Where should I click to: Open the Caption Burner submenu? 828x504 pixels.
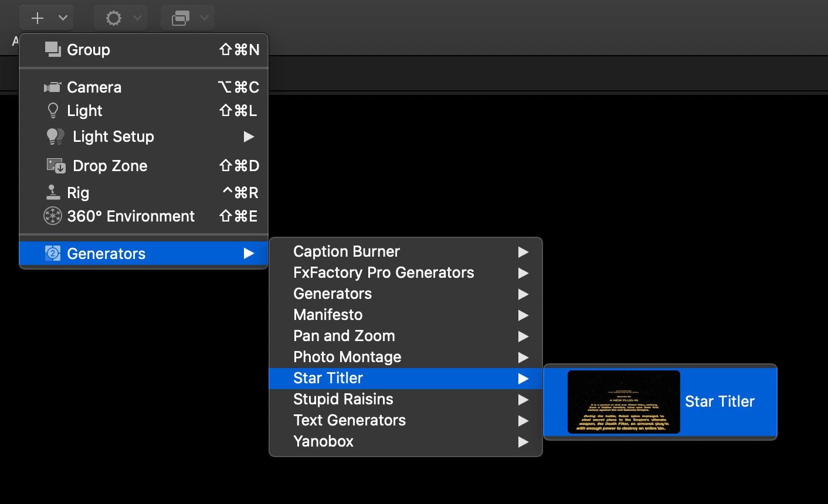point(406,251)
